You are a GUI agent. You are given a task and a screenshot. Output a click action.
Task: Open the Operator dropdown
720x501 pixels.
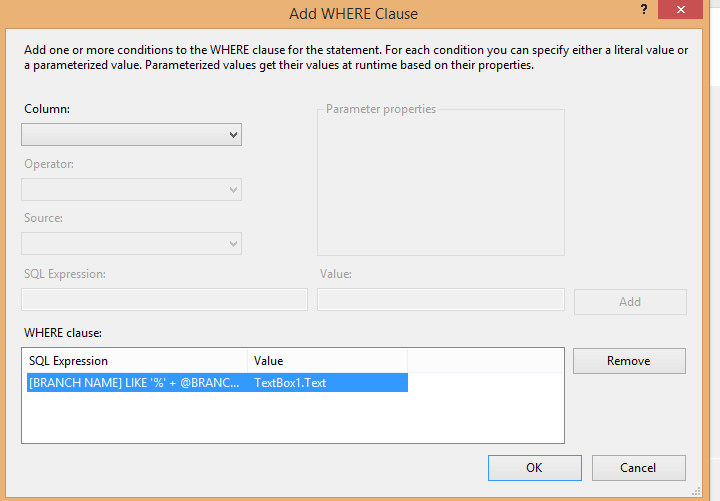coord(131,190)
